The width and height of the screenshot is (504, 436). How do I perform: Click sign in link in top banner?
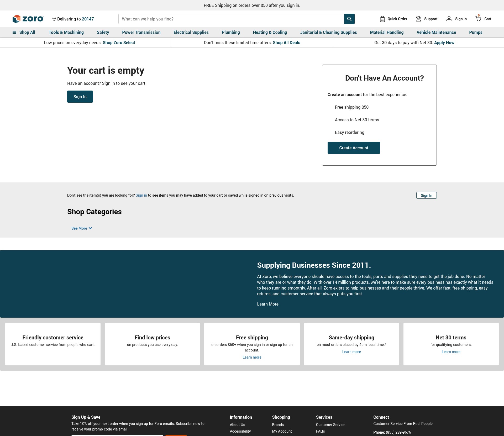coord(293,5)
